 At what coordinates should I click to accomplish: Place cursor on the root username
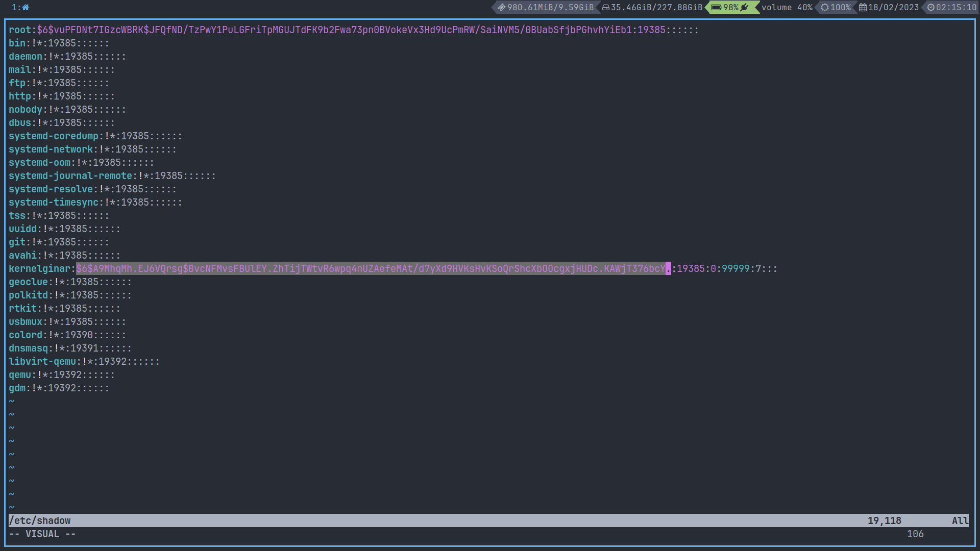pos(20,30)
